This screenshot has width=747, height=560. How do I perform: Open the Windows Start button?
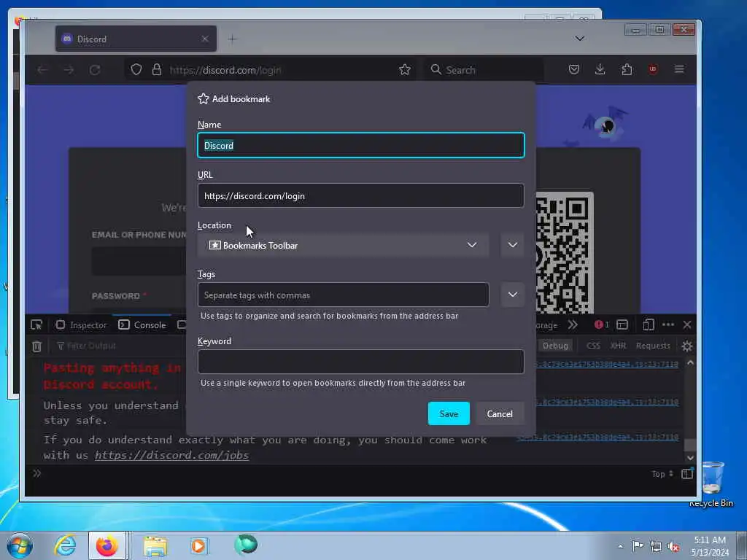(x=20, y=545)
